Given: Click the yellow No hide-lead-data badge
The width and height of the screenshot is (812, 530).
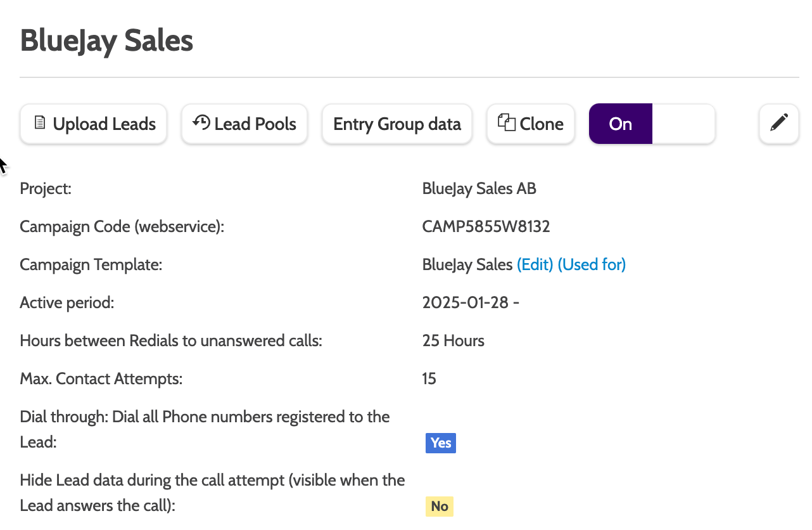Looking at the screenshot, I should point(440,506).
